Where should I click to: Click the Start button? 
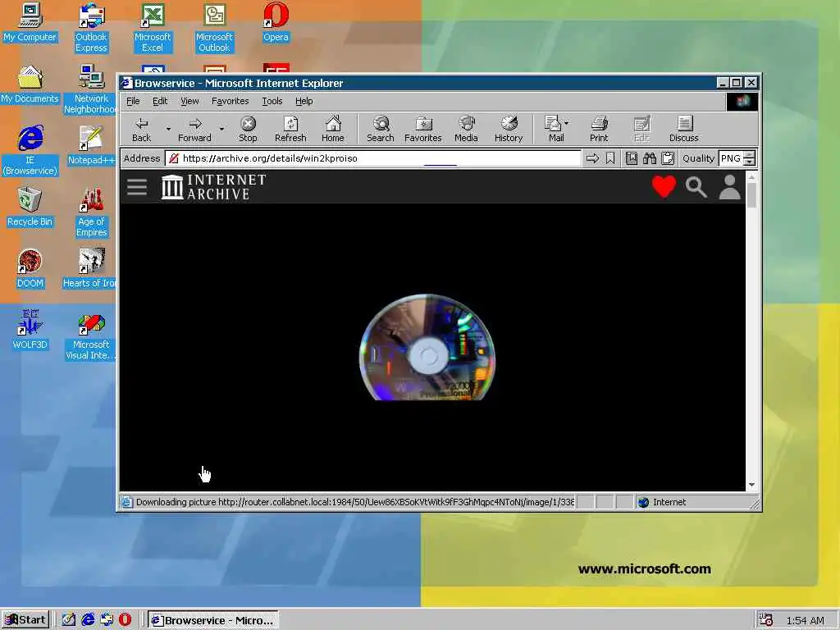point(25,620)
